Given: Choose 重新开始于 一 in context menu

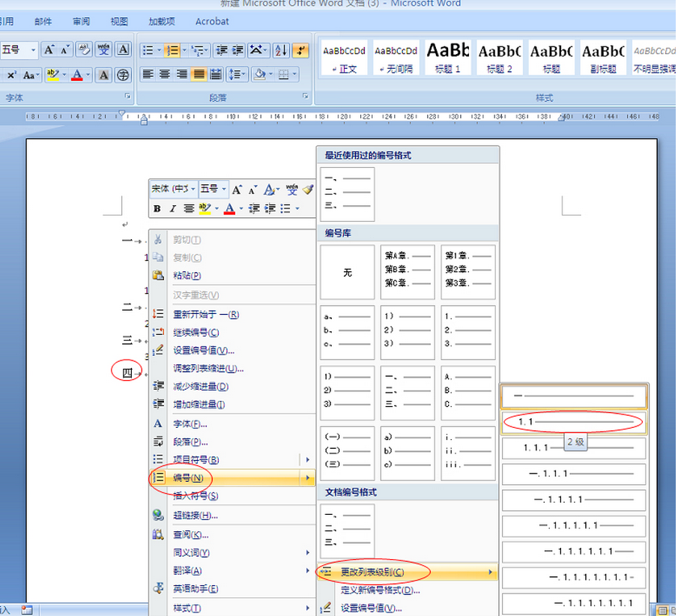Looking at the screenshot, I should point(233,315).
